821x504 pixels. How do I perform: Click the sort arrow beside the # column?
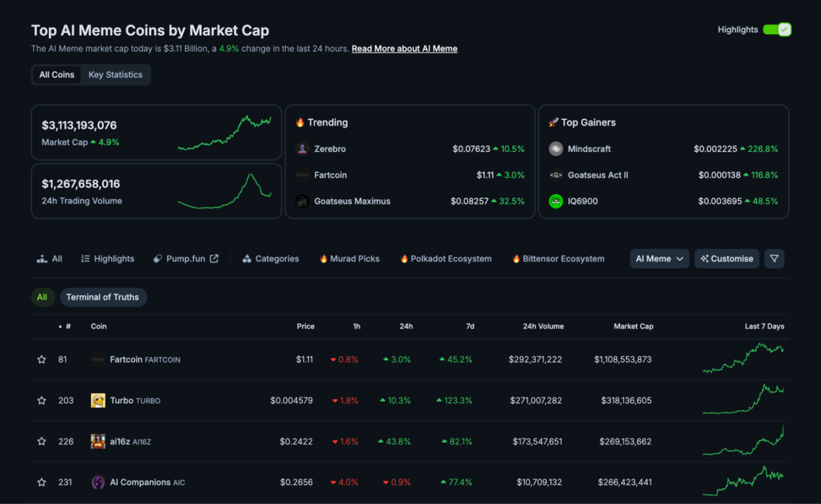coord(60,327)
